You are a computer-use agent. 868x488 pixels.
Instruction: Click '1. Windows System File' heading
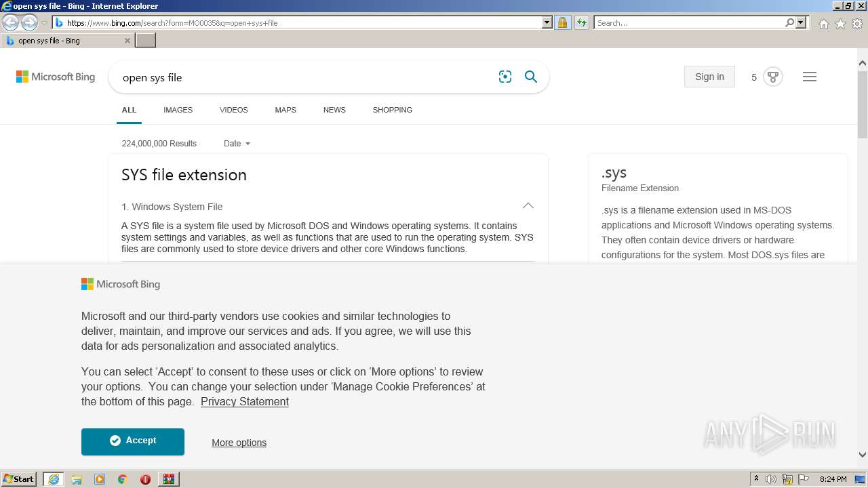[x=172, y=207]
